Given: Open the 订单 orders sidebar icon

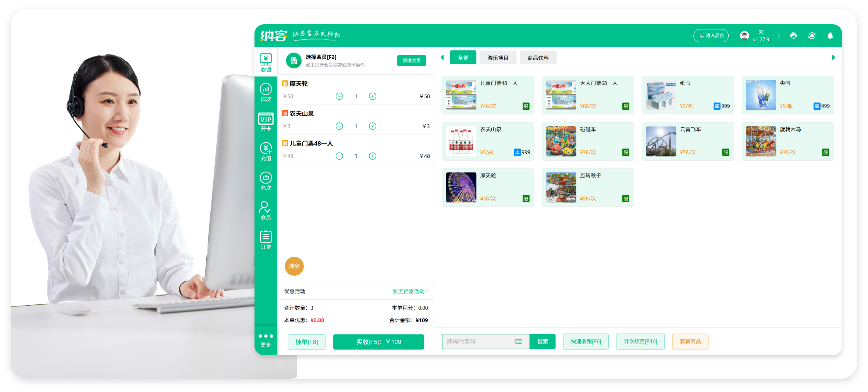Looking at the screenshot, I should (266, 240).
